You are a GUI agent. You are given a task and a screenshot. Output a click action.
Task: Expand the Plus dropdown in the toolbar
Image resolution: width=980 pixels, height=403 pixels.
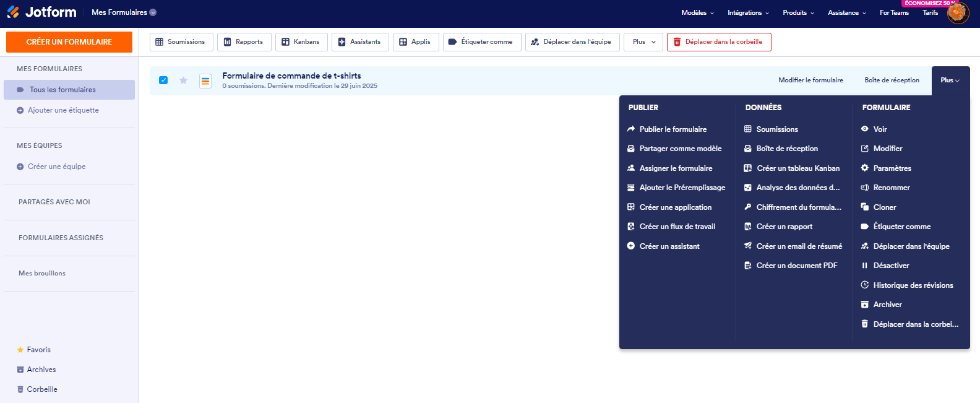pos(643,42)
